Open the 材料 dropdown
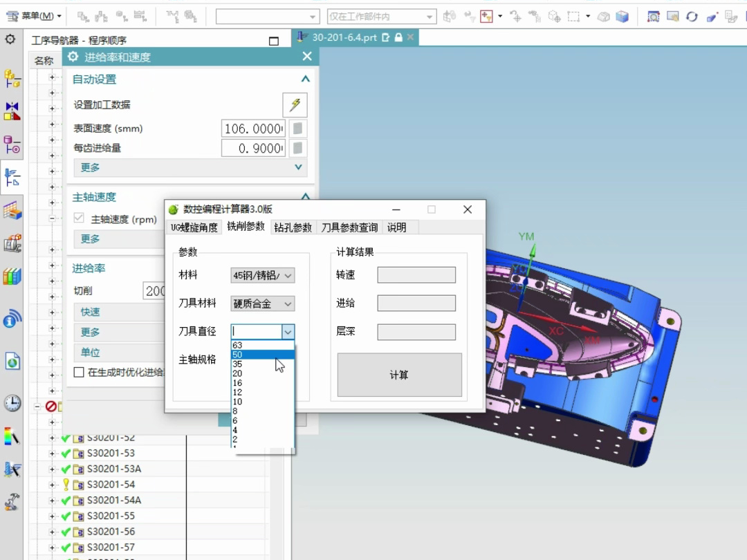747x560 pixels. click(263, 275)
